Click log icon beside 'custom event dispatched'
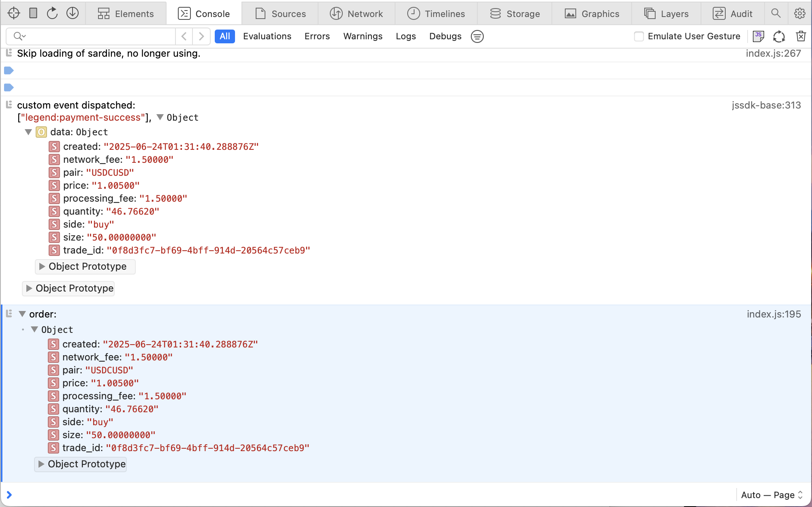This screenshot has width=812, height=507. click(9, 105)
